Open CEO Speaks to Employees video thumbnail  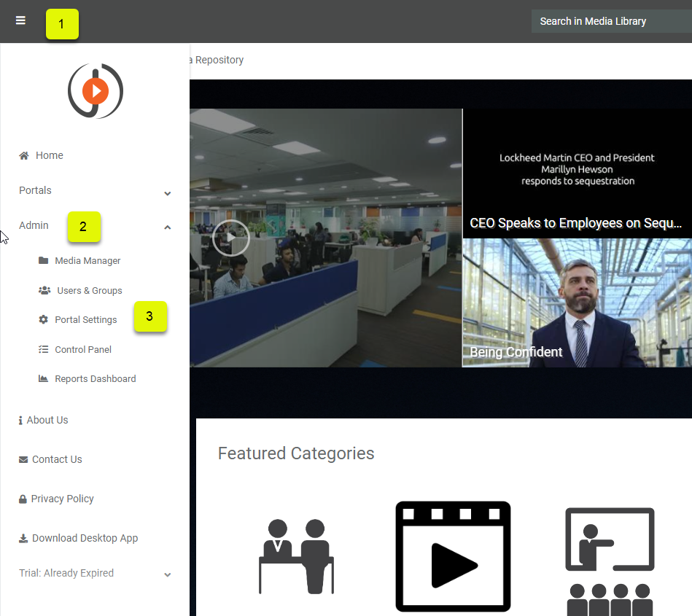point(577,174)
